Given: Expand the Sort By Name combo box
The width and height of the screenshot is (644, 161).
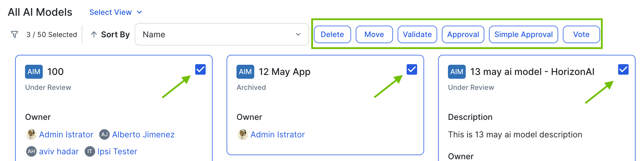Looking at the screenshot, I should click(222, 34).
